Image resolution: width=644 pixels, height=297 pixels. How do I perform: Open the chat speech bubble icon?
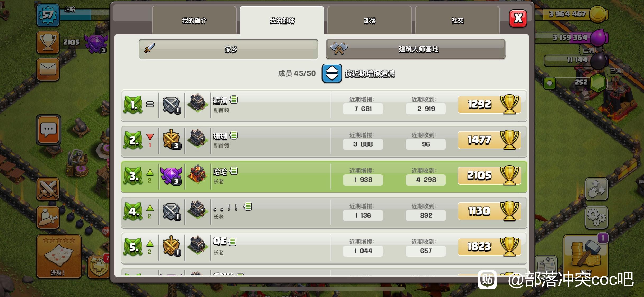(x=48, y=130)
